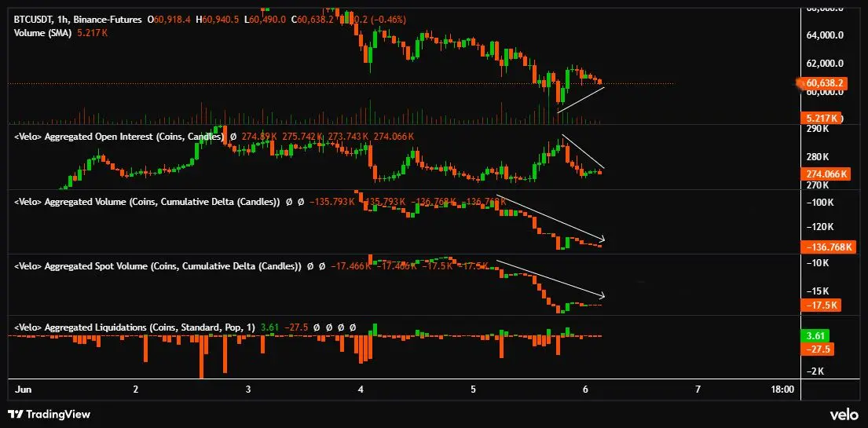Click the -120K volume delta scale label
The image size is (868, 428).
(x=821, y=226)
